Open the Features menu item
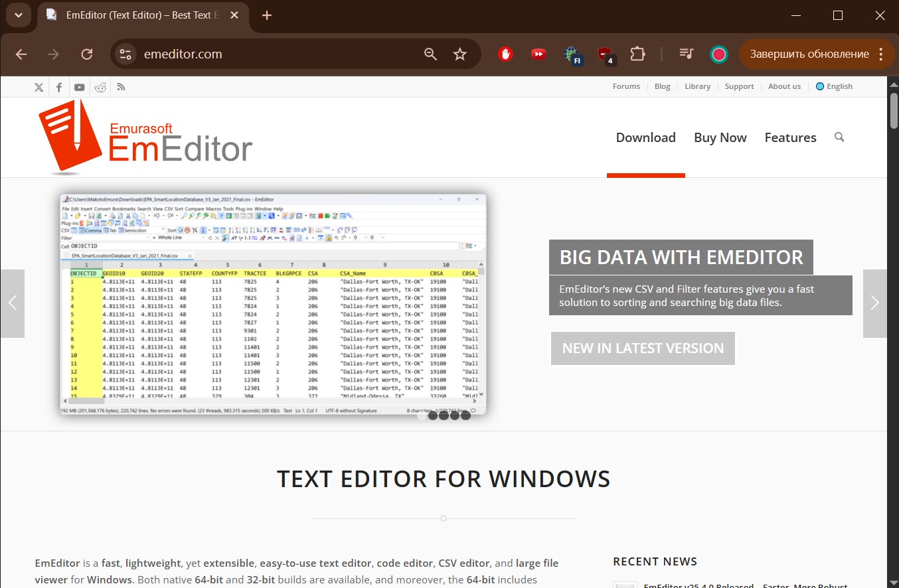Image resolution: width=899 pixels, height=588 pixels. (791, 137)
